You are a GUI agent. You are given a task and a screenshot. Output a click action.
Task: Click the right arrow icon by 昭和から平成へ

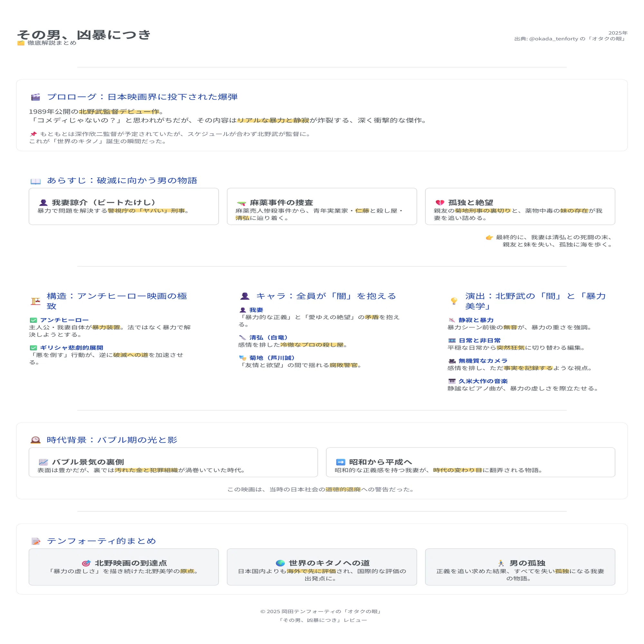click(x=341, y=462)
